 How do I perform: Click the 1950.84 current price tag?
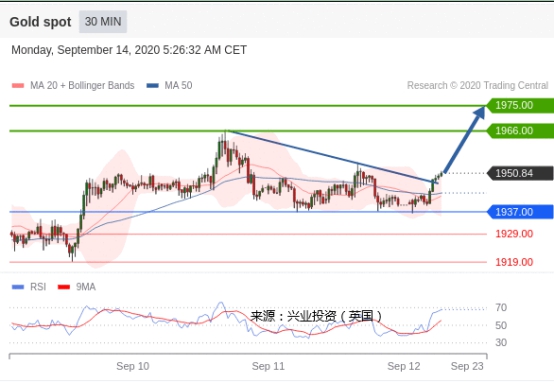coord(520,173)
